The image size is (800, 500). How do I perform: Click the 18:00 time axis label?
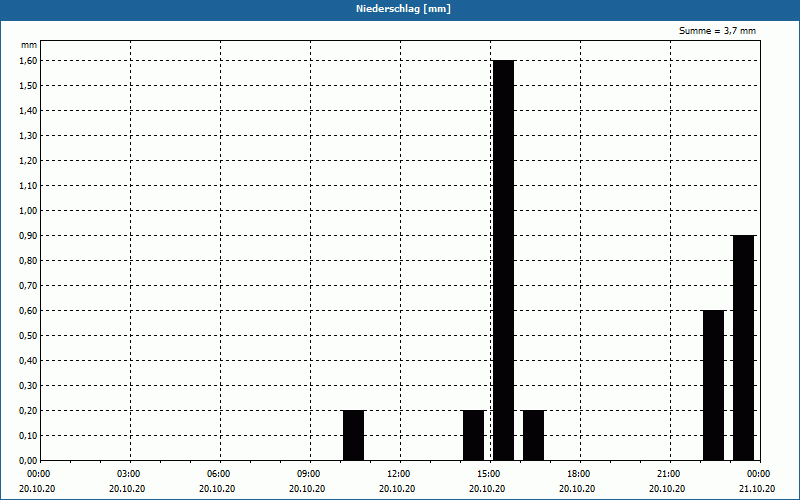tap(579, 474)
